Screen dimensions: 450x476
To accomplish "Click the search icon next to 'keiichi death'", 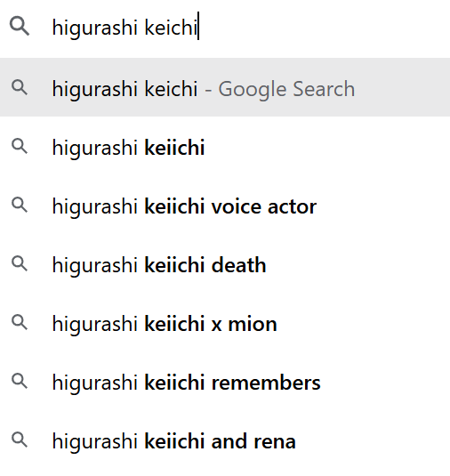I will 20,263.
